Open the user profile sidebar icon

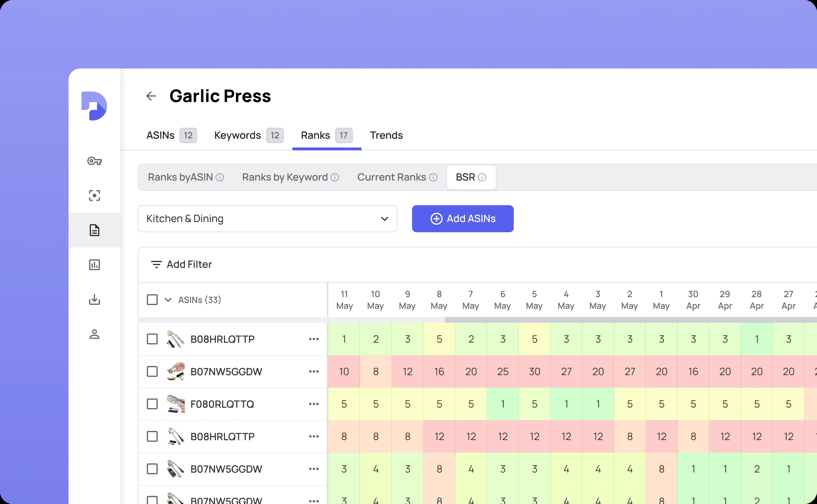(94, 334)
